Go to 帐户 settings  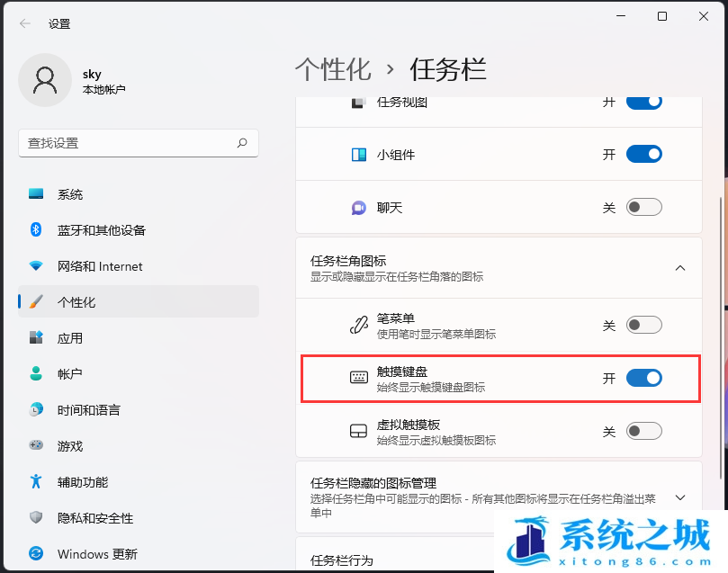[139, 373]
